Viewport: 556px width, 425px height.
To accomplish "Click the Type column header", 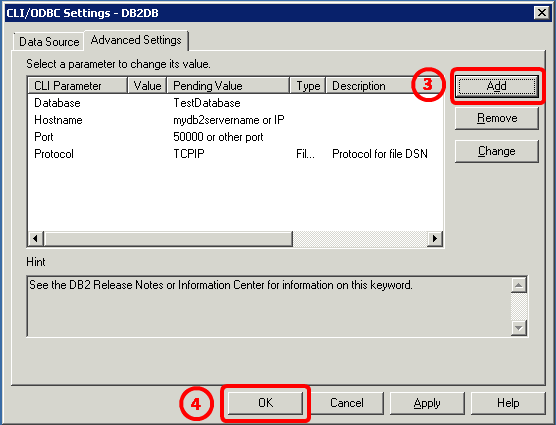I will click(x=308, y=86).
